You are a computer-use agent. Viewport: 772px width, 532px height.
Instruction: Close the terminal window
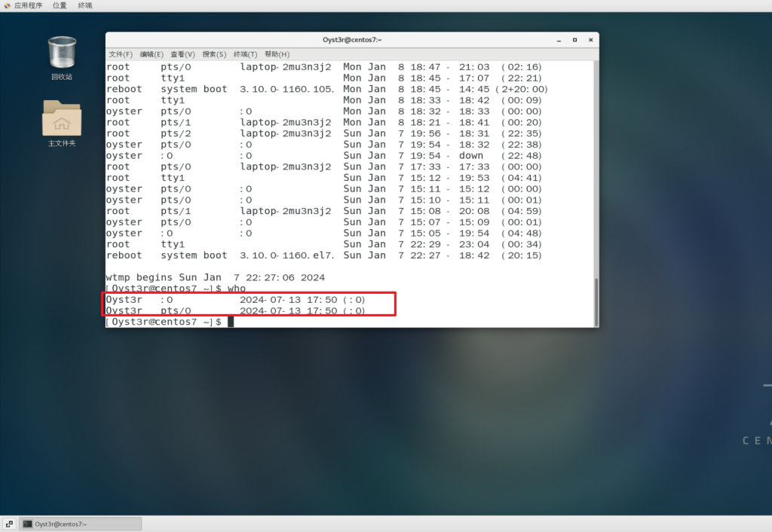(589, 39)
